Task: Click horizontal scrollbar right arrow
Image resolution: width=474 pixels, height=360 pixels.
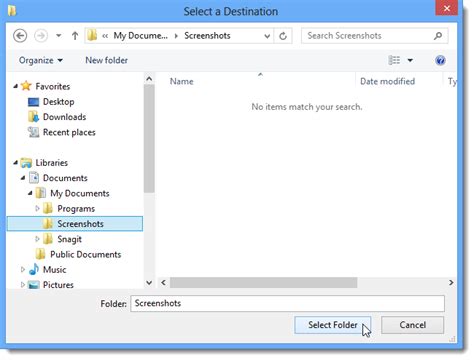Action: point(451,283)
